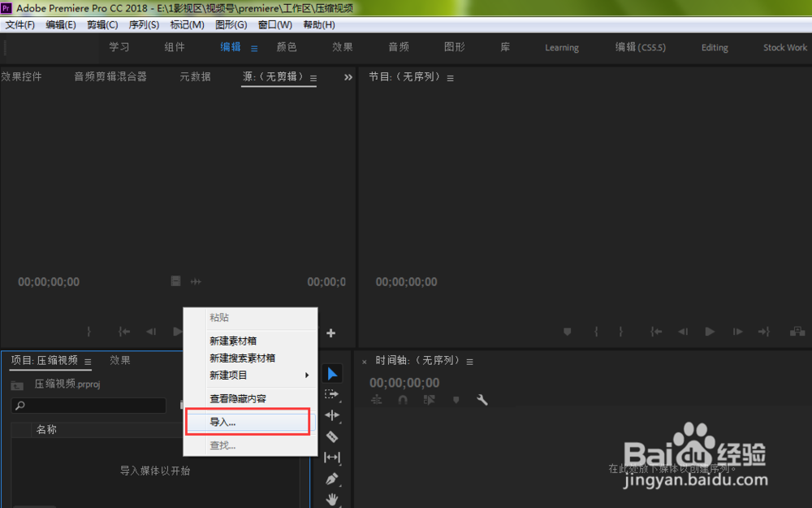Play the program monitor
The image size is (812, 508).
(710, 332)
